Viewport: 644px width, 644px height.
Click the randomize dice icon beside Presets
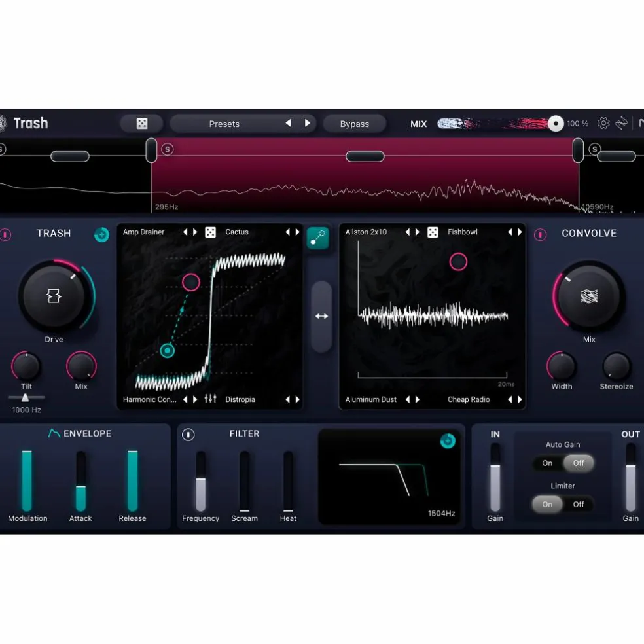pyautogui.click(x=142, y=124)
